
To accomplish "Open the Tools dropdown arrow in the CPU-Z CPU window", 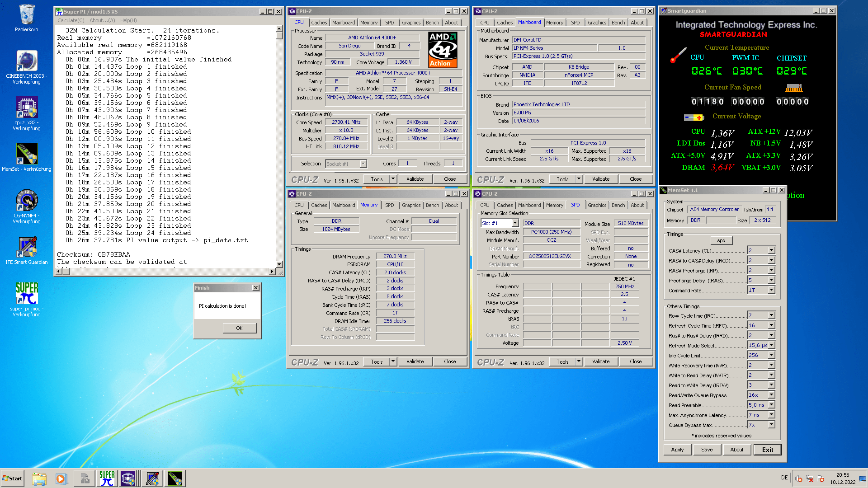I will point(393,179).
